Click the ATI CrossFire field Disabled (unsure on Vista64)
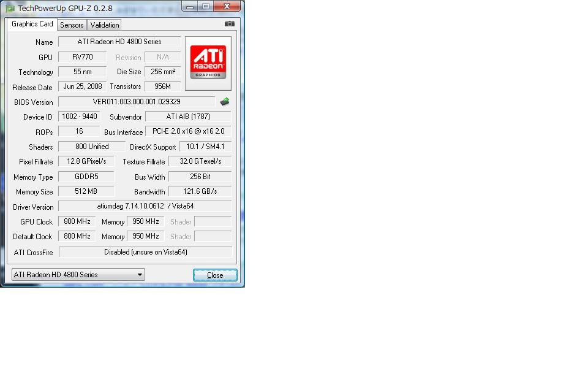The image size is (588, 368). [146, 252]
